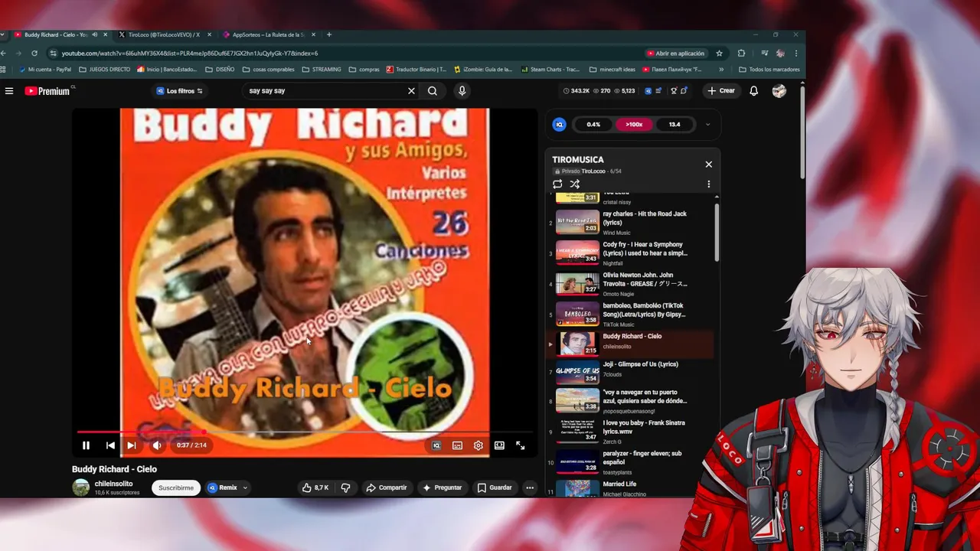Start voice search with the microphone icon
This screenshot has width=980, height=551.
tap(462, 91)
